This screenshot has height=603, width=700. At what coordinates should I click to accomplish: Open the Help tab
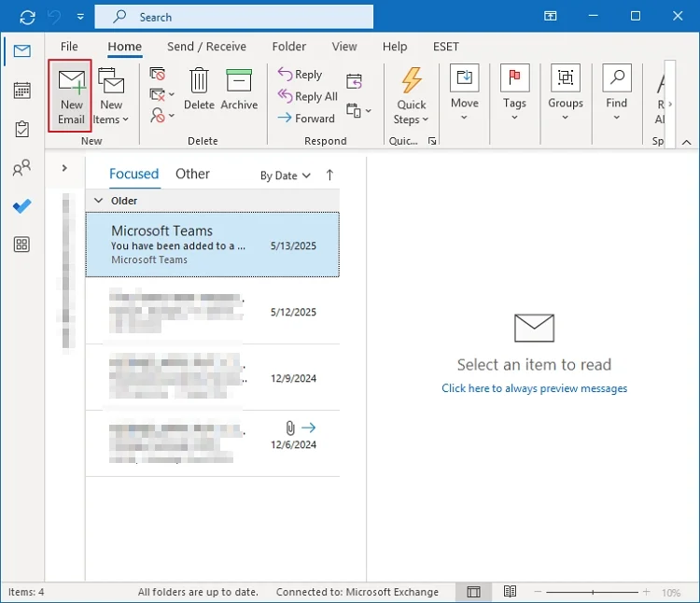tap(395, 47)
